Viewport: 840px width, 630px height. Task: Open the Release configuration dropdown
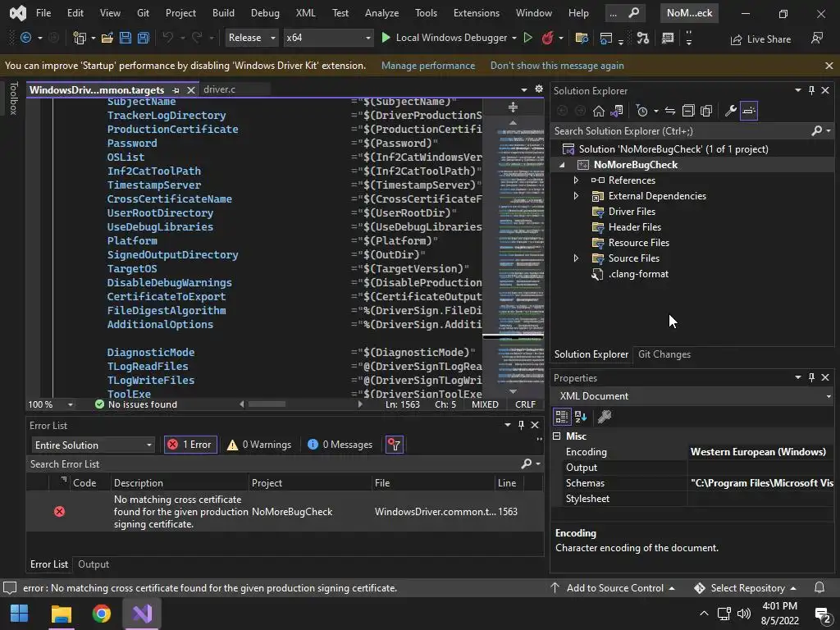pos(251,38)
